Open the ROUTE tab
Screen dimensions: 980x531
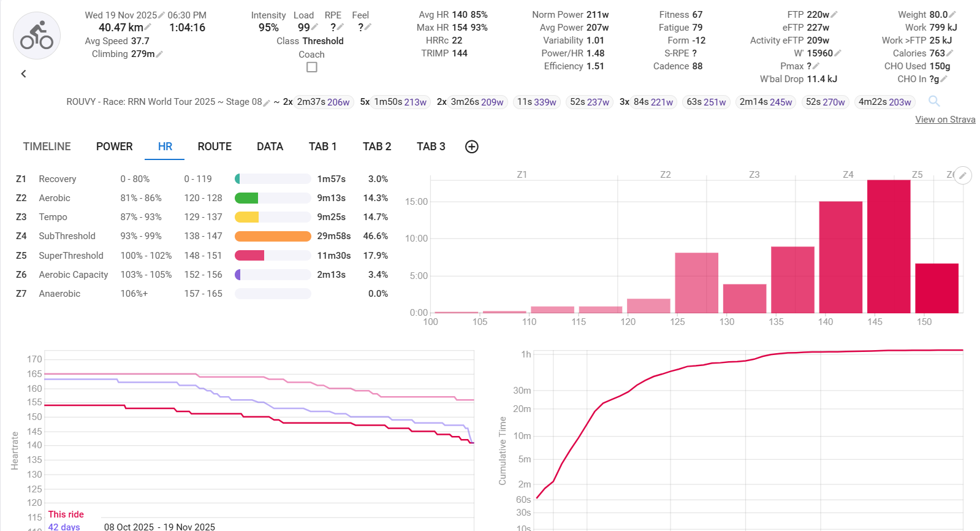click(214, 147)
